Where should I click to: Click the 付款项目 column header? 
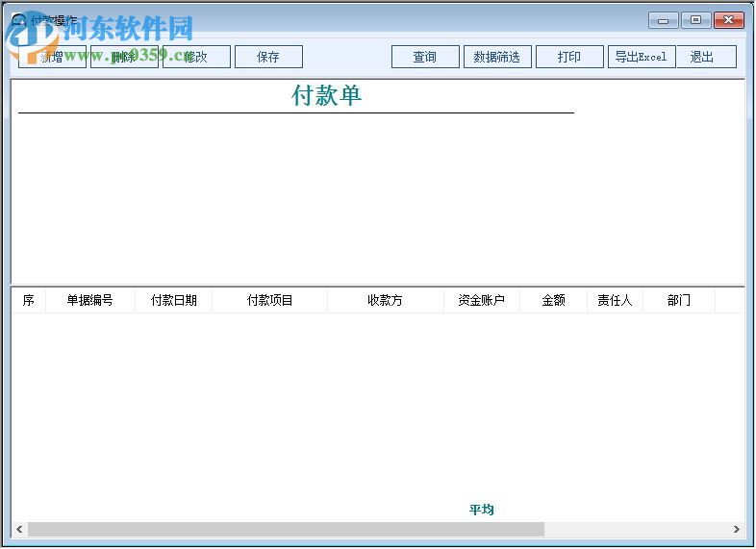pyautogui.click(x=270, y=300)
